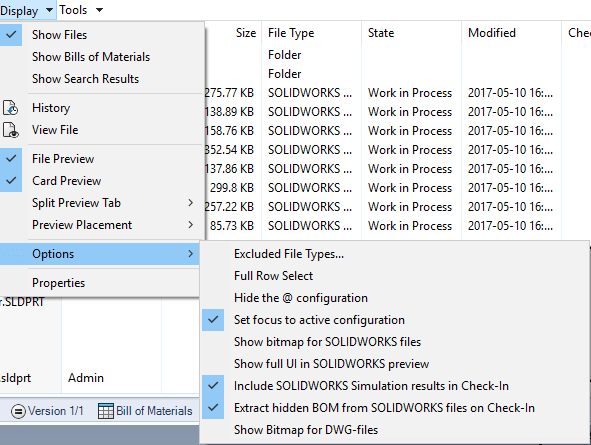This screenshot has width=591, height=445.
Task: Uncheck File Preview option
Action: click(11, 159)
